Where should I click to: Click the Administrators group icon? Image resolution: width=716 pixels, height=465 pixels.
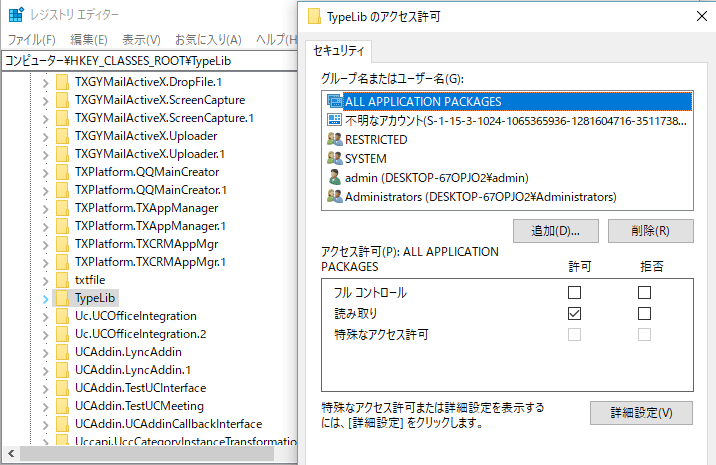click(335, 196)
